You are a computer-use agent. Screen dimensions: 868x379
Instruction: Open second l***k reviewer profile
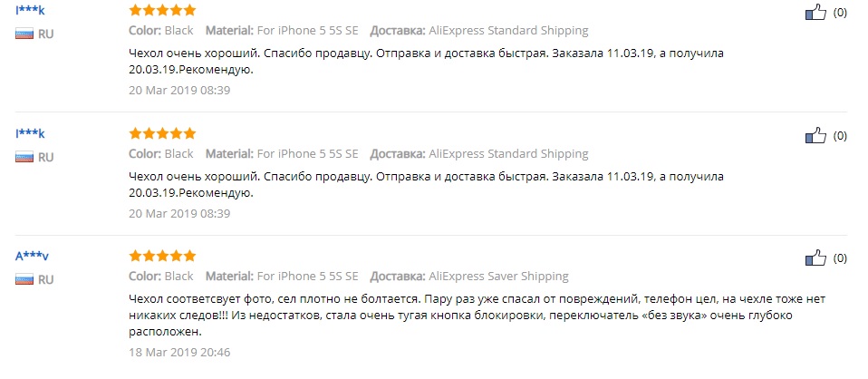tap(30, 133)
